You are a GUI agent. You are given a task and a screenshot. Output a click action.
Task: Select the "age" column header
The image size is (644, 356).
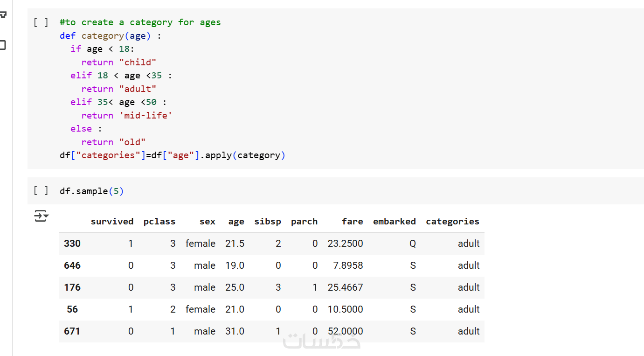tap(236, 222)
